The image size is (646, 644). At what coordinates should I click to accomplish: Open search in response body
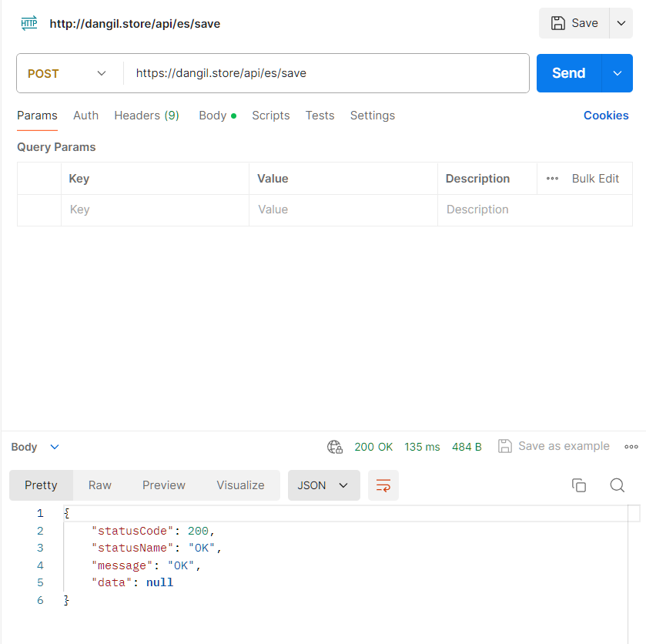click(x=618, y=485)
